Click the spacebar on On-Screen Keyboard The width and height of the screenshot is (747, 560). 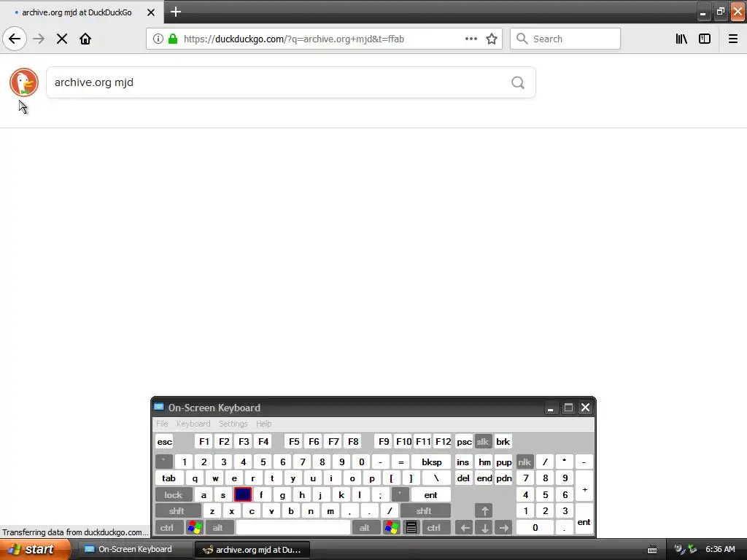click(x=293, y=528)
